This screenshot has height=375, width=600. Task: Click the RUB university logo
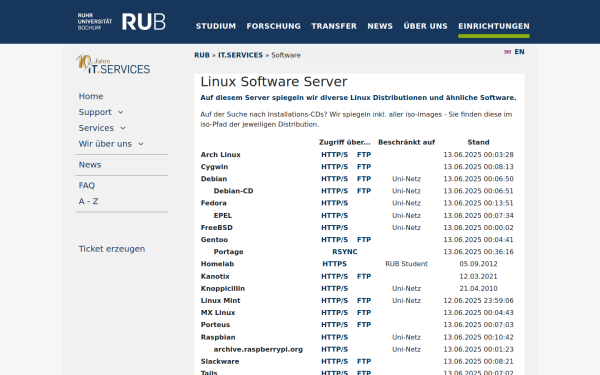(x=122, y=22)
